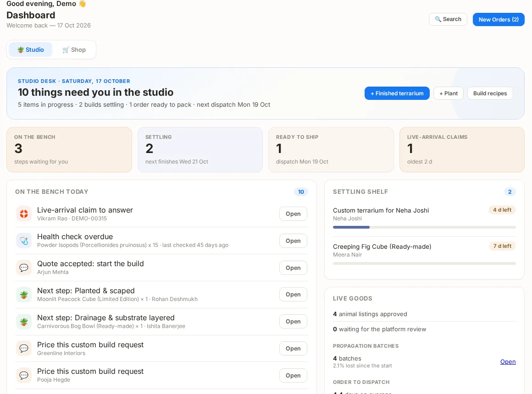Click the plant icon next to Drainage & substrate layered
Viewport: 532px width, 394px height.
coord(24,322)
